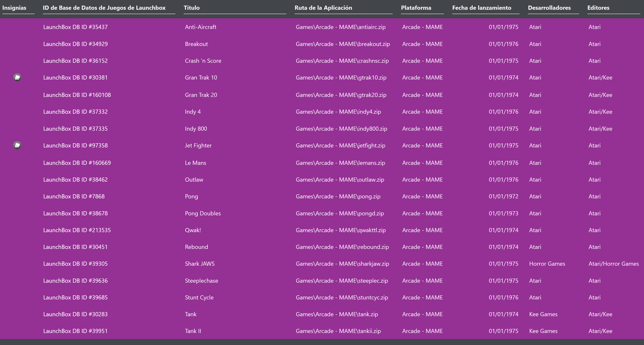The image size is (644, 345).
Task: Click the Horror Games developer cell
Action: click(547, 264)
